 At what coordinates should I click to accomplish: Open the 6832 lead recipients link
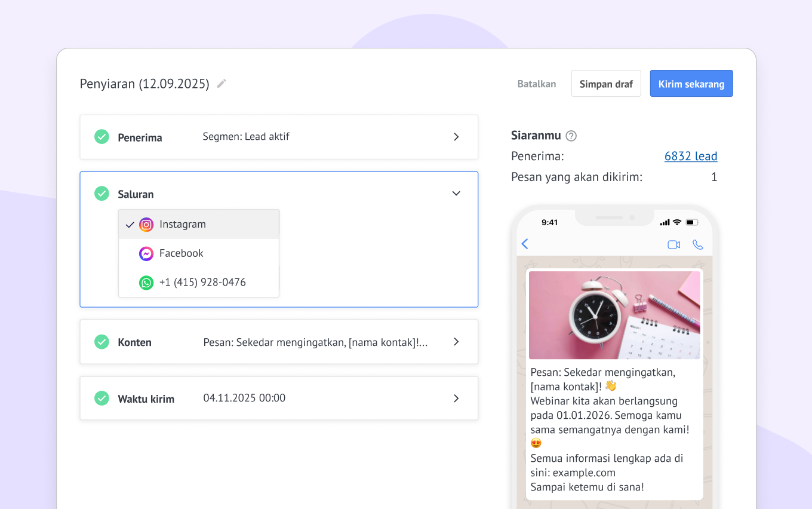point(690,156)
